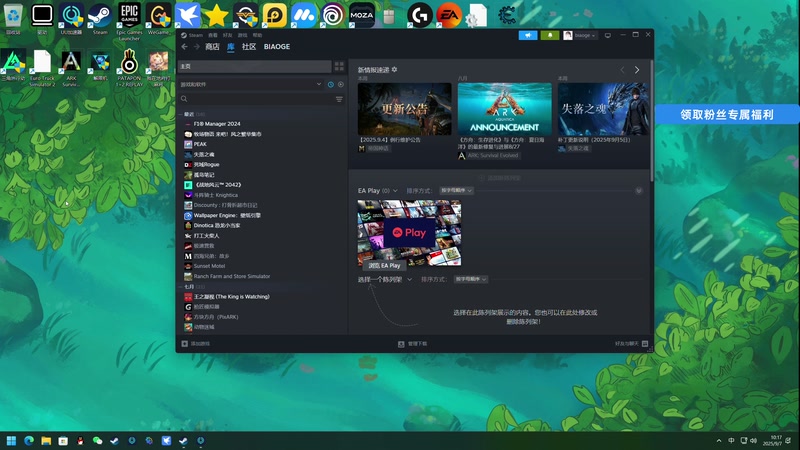Open the Ubisoft Connect desktop icon
800x450 pixels.
coord(333,15)
